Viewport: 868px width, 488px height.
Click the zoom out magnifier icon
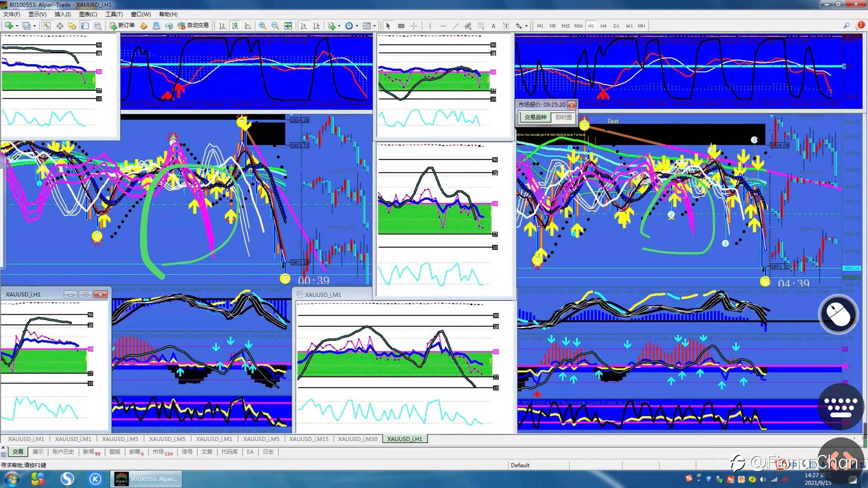coord(275,26)
